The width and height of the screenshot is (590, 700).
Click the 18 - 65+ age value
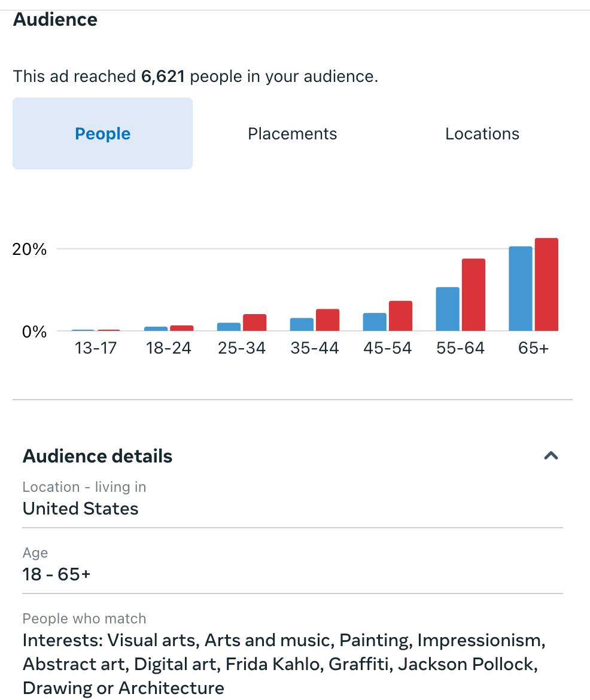point(56,574)
